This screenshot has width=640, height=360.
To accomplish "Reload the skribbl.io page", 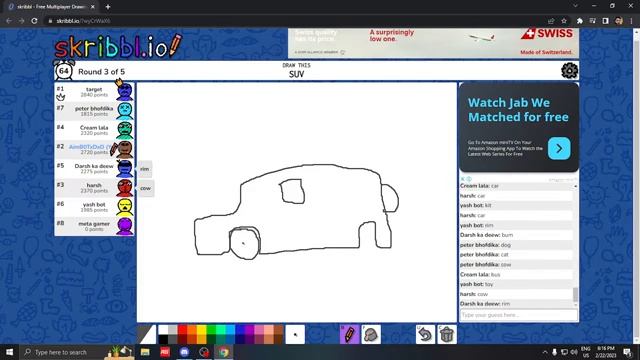I will (34, 20).
